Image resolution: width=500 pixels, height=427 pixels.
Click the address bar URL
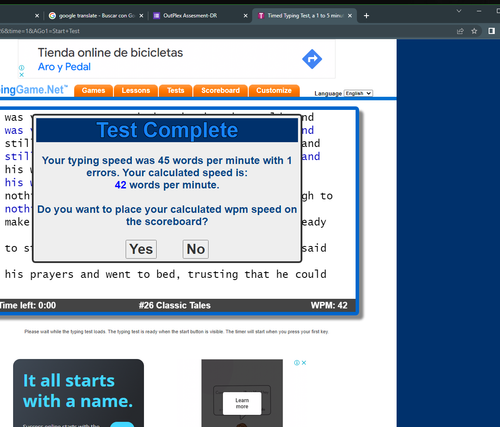click(40, 31)
